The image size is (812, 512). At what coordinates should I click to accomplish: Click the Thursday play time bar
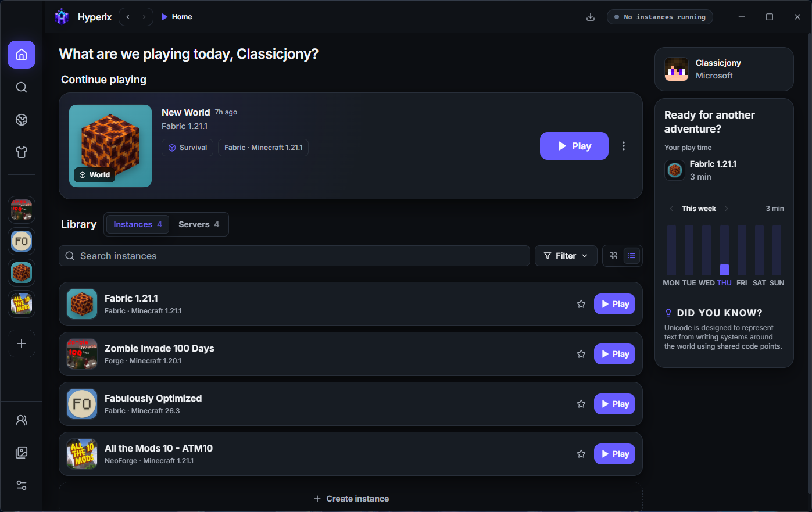click(724, 250)
